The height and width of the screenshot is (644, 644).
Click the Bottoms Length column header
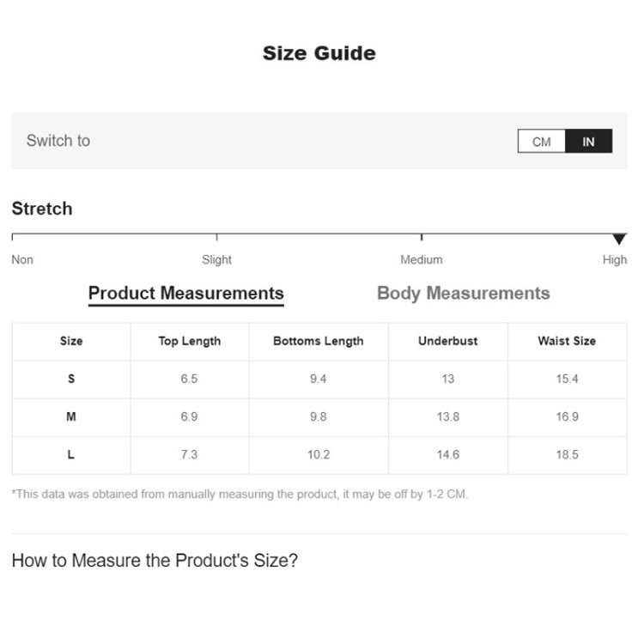pos(318,341)
